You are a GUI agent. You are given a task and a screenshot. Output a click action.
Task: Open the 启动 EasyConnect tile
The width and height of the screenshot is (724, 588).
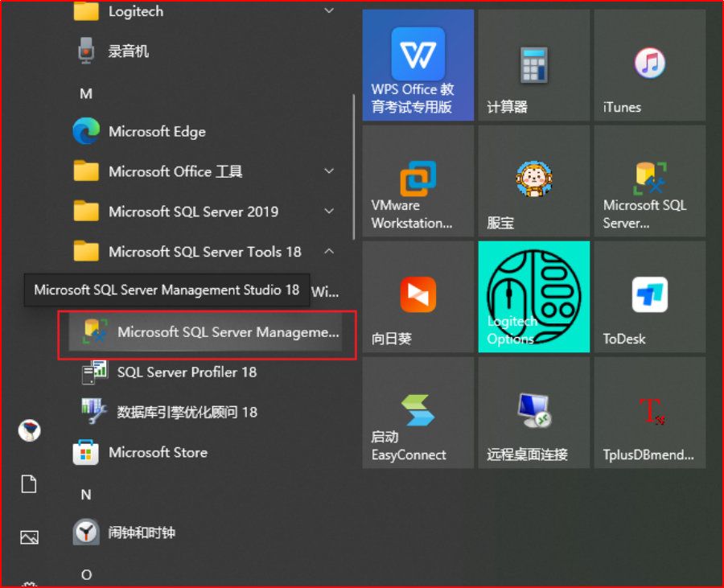418,413
